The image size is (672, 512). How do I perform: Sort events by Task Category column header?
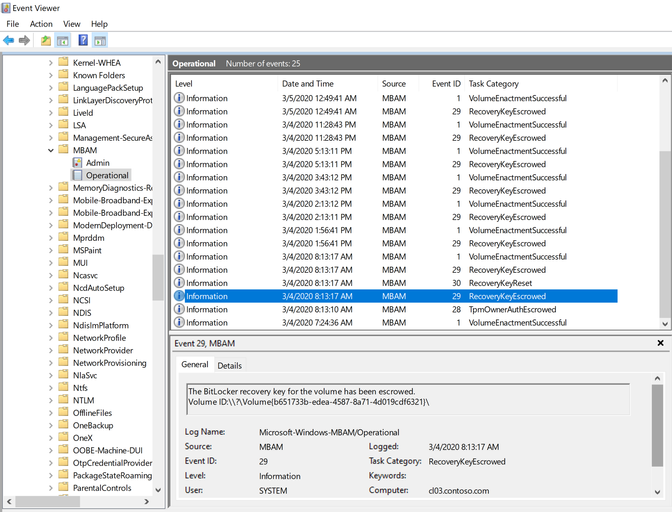pyautogui.click(x=542, y=84)
